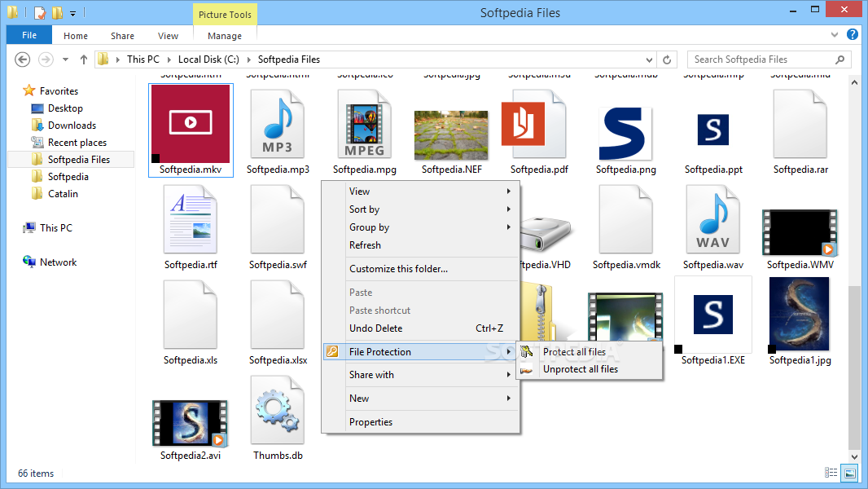Switch to the Manage ribbon tab

click(x=225, y=35)
